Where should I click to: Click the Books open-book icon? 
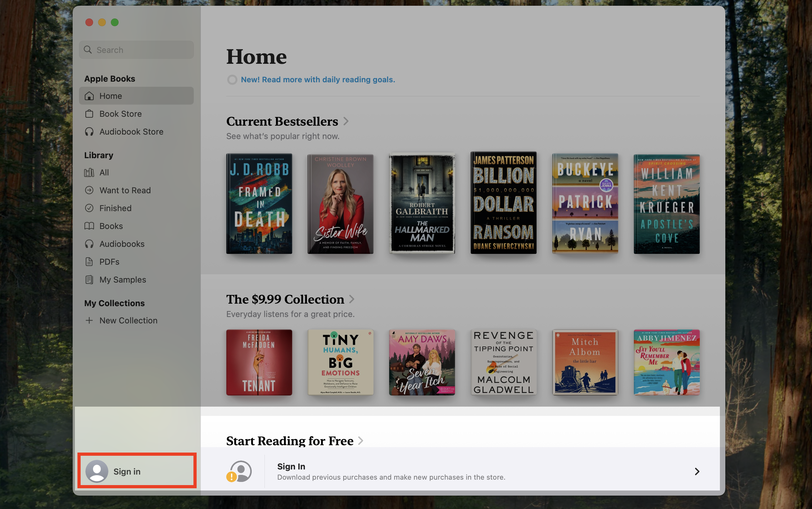click(89, 226)
